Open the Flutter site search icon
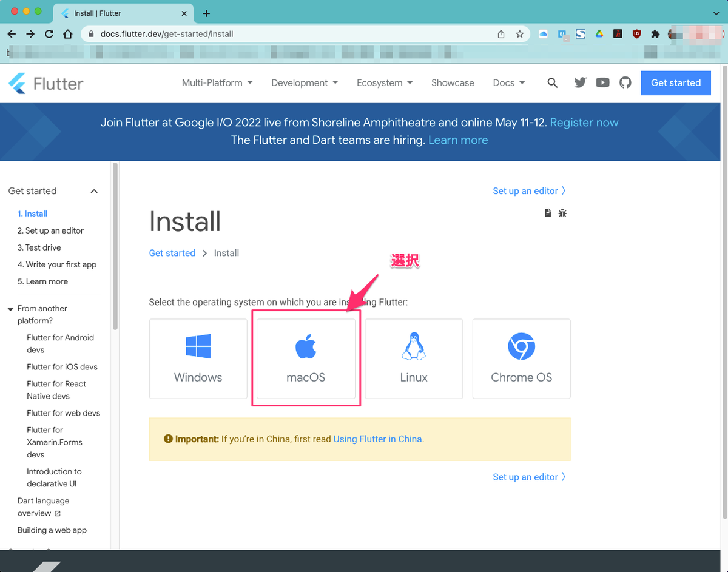728x572 pixels. [x=552, y=83]
